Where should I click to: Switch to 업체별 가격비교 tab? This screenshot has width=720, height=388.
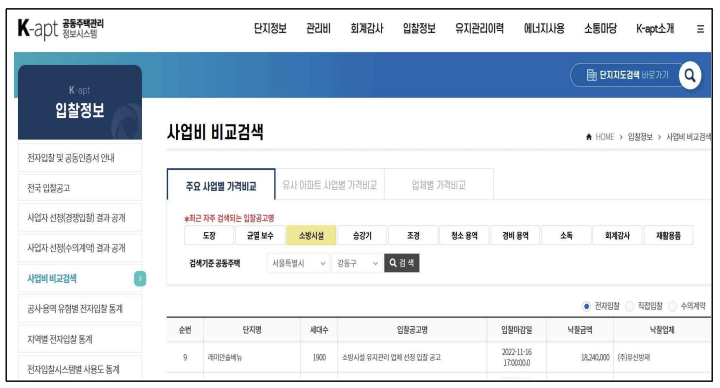point(439,185)
